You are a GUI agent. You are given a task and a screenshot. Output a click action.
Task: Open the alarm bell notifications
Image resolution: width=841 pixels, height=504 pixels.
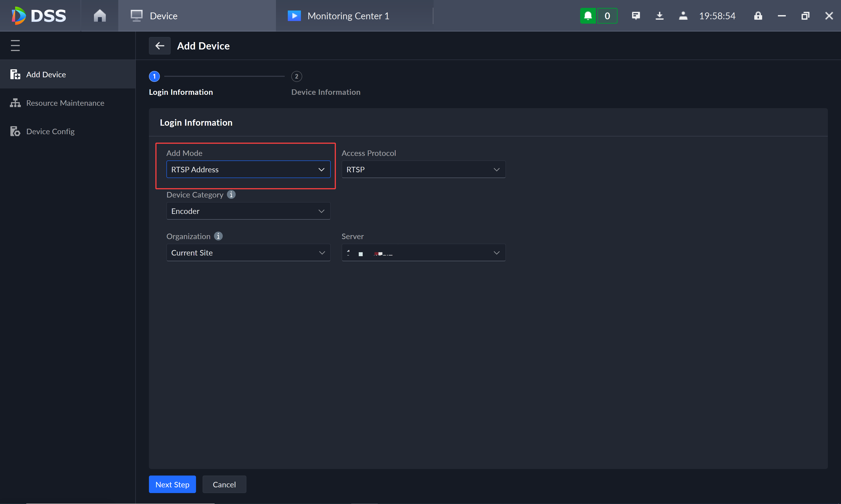pyautogui.click(x=588, y=16)
